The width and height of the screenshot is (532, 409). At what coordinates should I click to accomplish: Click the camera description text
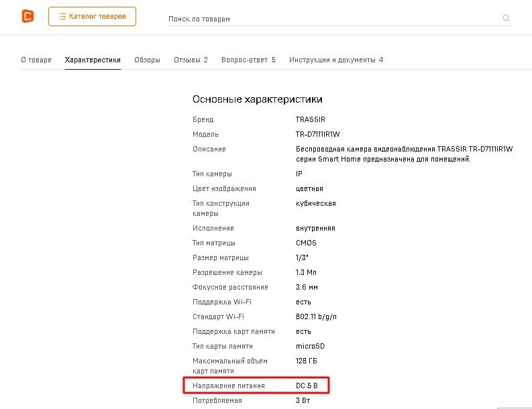404,154
